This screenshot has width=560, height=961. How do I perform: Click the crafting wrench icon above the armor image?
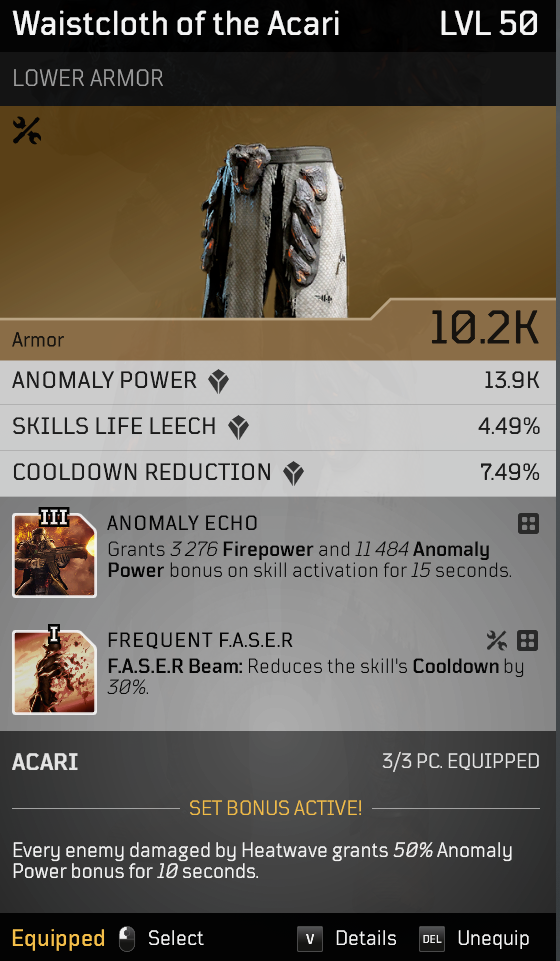click(26, 131)
